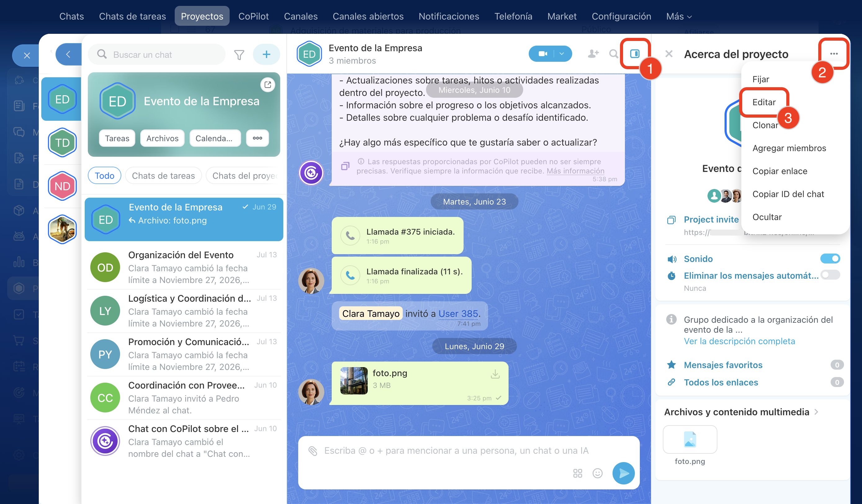Switch to Chats tab

71,16
